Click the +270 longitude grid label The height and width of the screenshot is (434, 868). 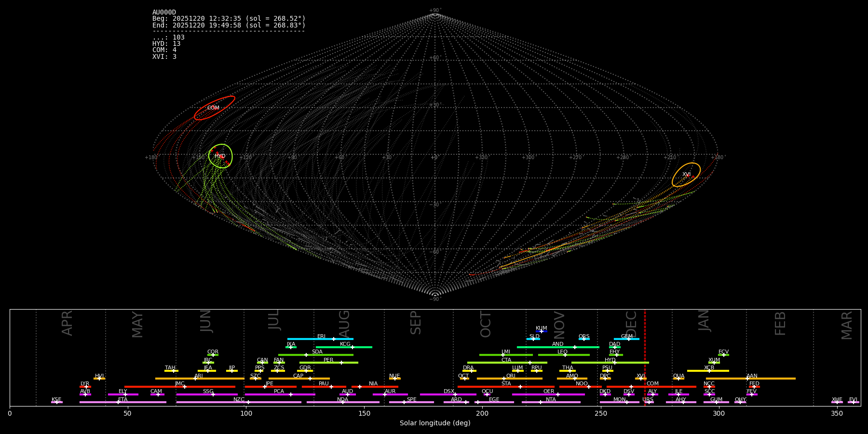(x=575, y=157)
